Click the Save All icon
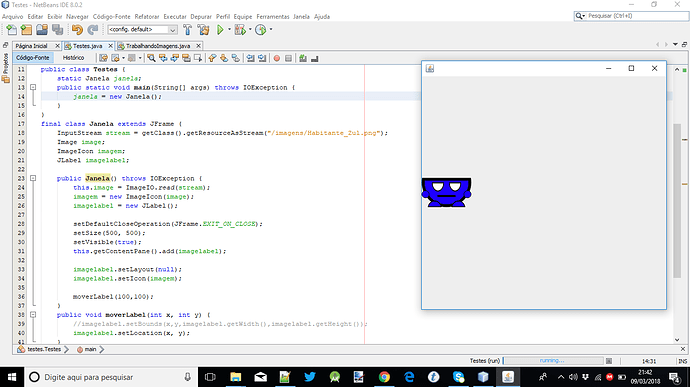 pos(58,29)
